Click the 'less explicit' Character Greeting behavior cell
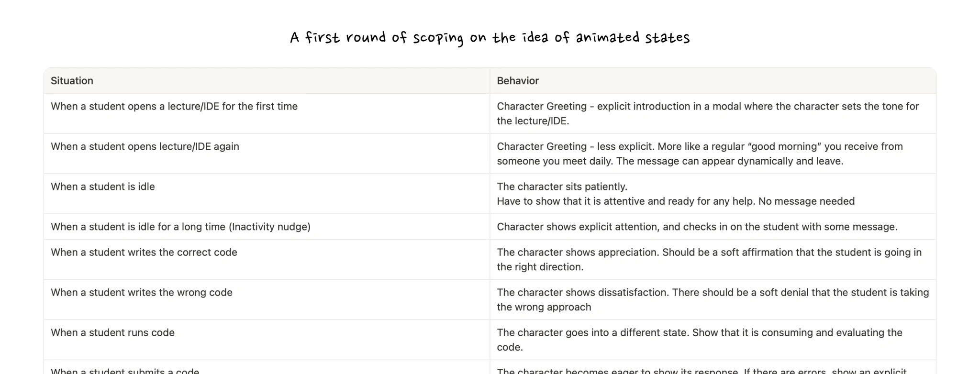 [x=700, y=154]
